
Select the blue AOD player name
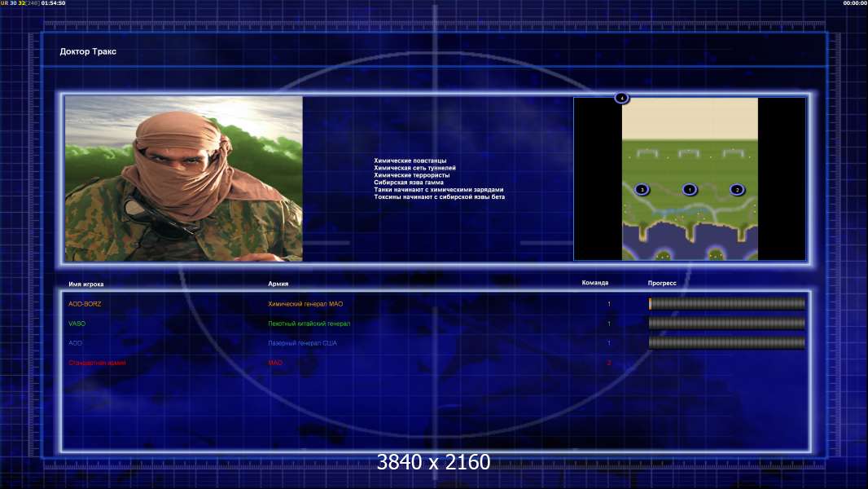tap(75, 343)
